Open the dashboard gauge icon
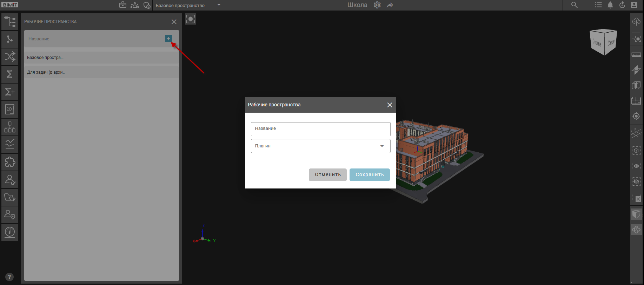 pyautogui.click(x=10, y=232)
